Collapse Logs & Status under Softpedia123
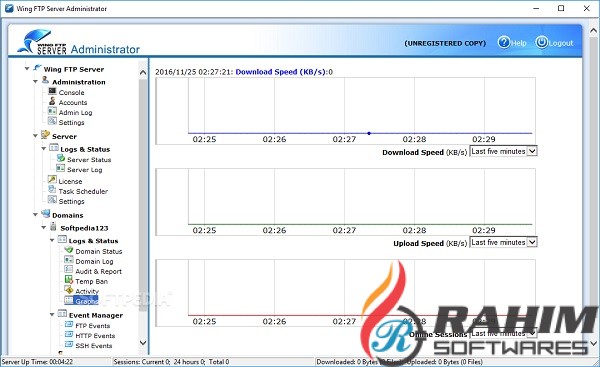 point(52,240)
